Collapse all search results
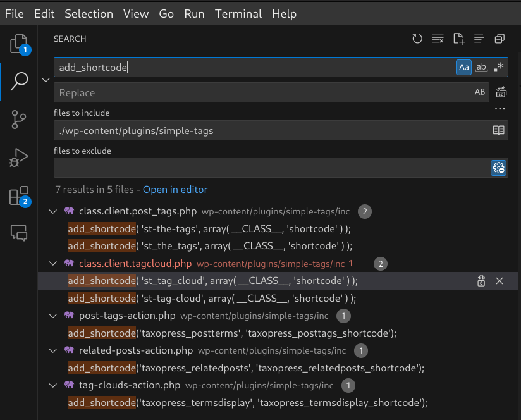521x420 pixels. [500, 39]
